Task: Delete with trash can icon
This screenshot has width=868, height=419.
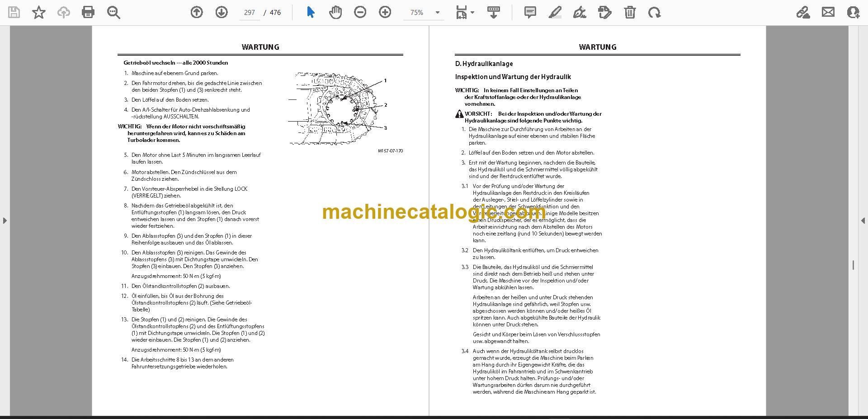Action: pos(630,12)
